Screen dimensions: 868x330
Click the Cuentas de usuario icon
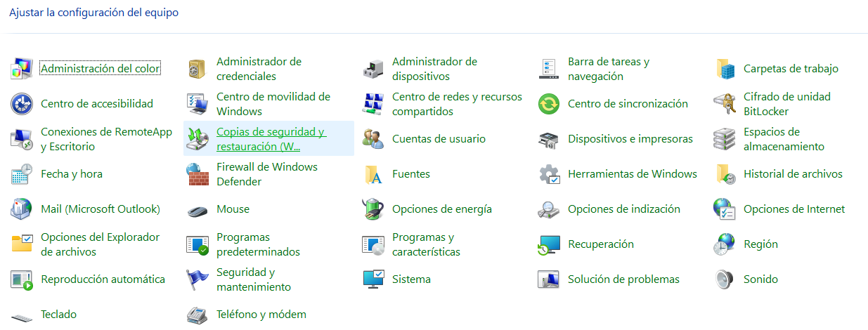pyautogui.click(x=373, y=139)
